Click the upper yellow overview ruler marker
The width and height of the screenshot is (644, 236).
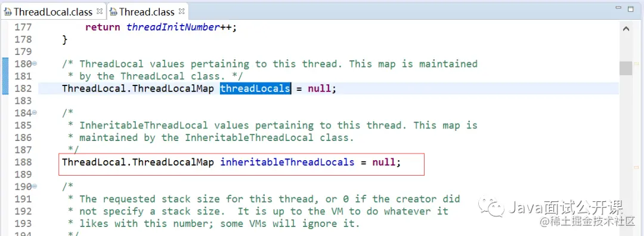637,64
